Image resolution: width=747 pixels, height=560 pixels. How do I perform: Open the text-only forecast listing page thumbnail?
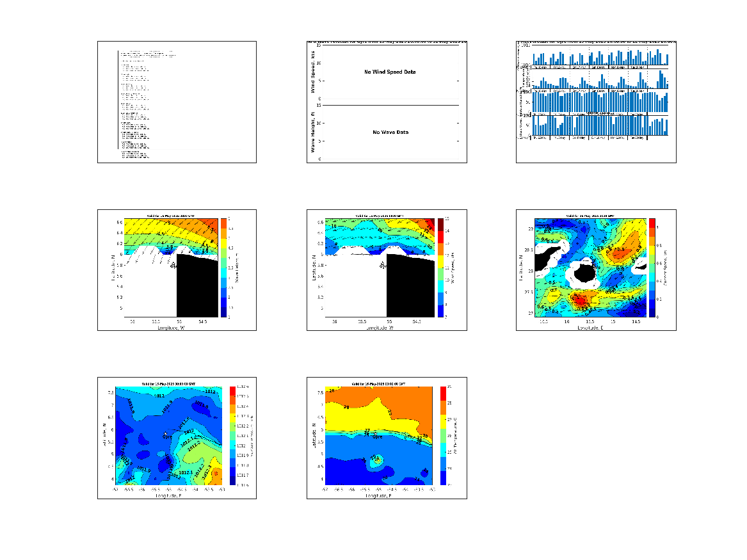(177, 102)
